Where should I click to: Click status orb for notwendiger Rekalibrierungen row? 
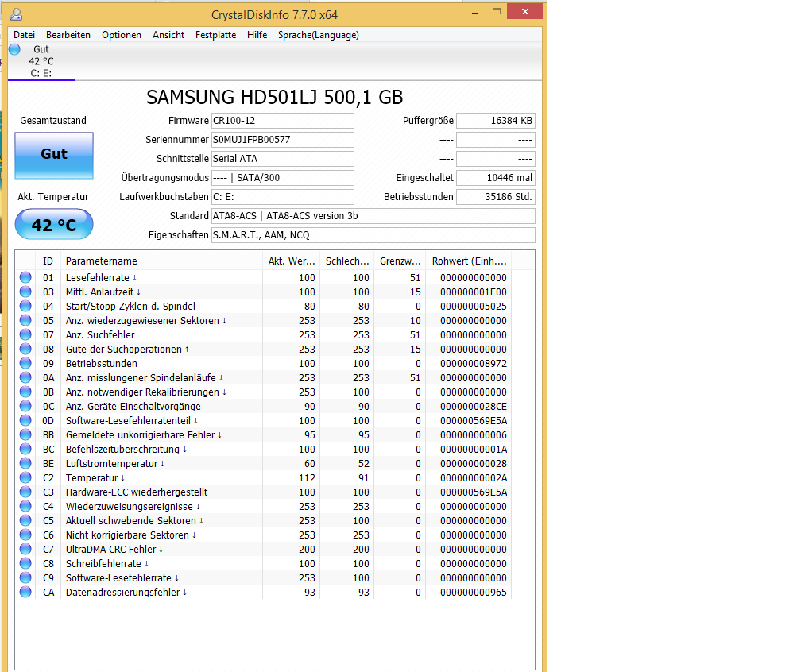[25, 392]
